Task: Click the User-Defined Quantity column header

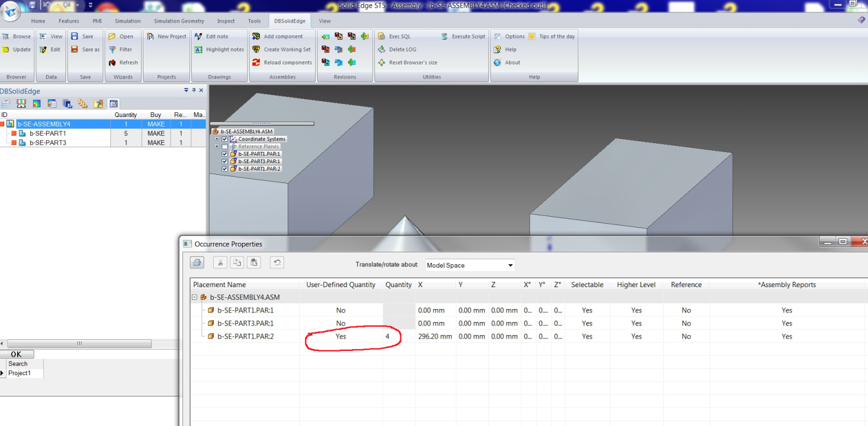Action: point(341,285)
